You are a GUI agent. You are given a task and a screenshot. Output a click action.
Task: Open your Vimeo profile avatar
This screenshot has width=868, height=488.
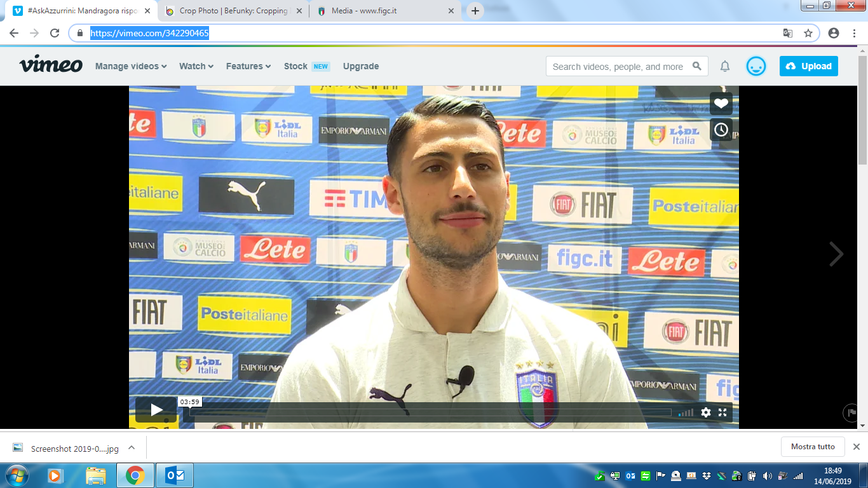[x=756, y=65]
